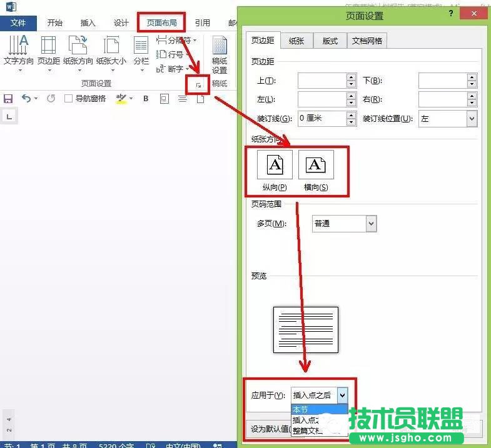This screenshot has height=448, width=491.
Task: Select the Layout (版式) dialog tab
Action: [x=330, y=41]
